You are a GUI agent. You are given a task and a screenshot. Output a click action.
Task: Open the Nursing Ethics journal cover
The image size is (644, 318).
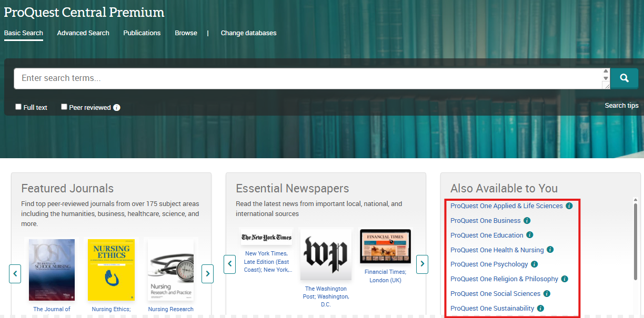[x=111, y=270]
